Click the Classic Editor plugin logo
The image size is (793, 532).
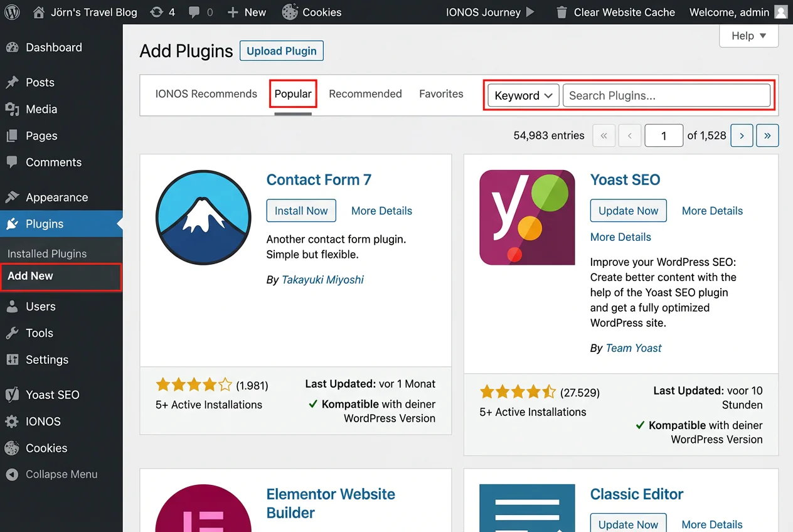click(x=527, y=508)
